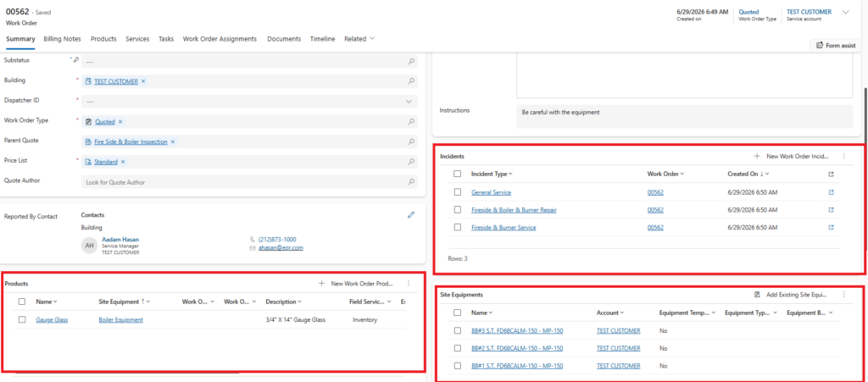Switch to Services tab
This screenshot has width=868, height=382.
pyautogui.click(x=137, y=39)
